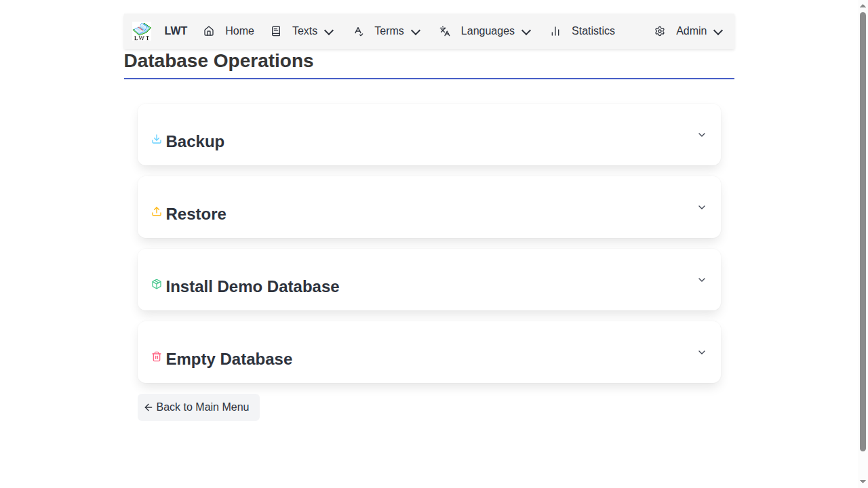The width and height of the screenshot is (868, 488).
Task: Click the gear icon beside Admin
Action: (x=660, y=30)
